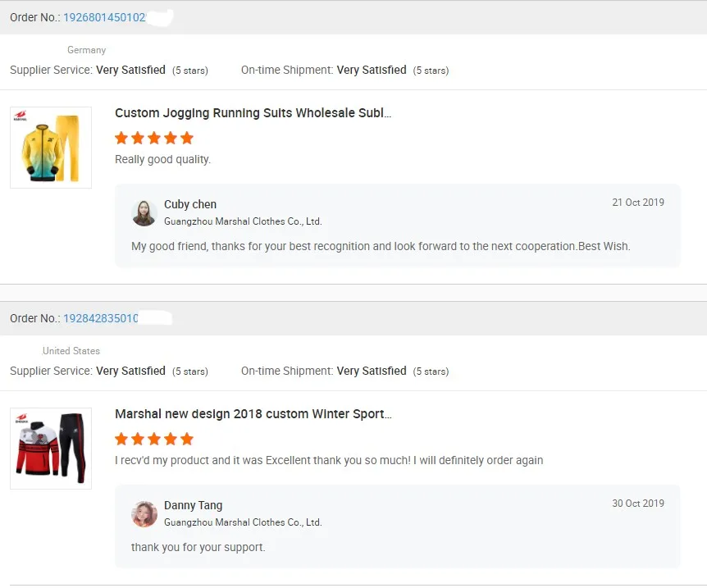The width and height of the screenshot is (707, 588).
Task: Click the 21 Oct 2019 reply date
Action: (638, 203)
